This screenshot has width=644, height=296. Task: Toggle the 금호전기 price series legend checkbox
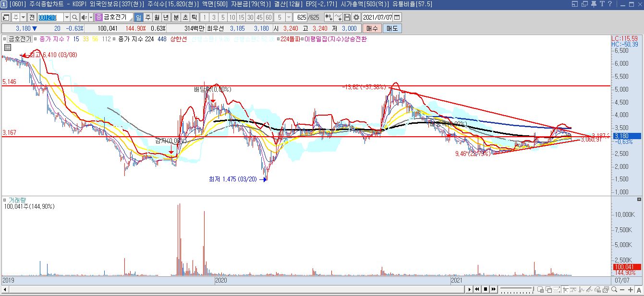pos(5,39)
